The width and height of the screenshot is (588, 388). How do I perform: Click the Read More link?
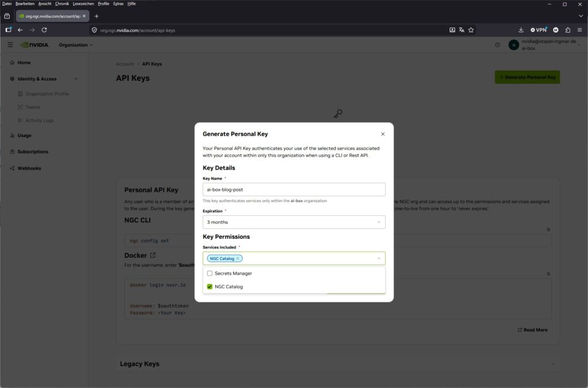(532, 330)
